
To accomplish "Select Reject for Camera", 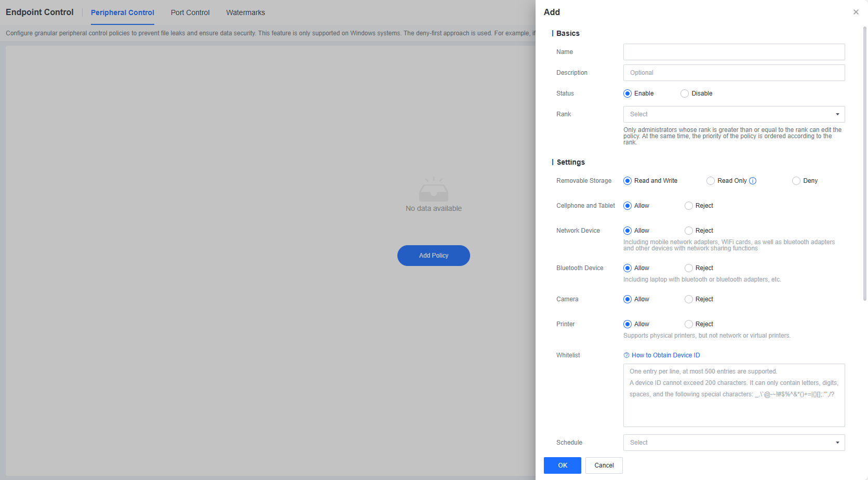I will pos(689,299).
